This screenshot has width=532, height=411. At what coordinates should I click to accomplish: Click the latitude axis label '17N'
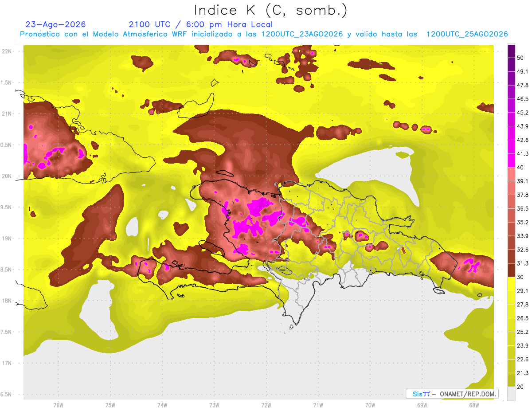(x=8, y=364)
